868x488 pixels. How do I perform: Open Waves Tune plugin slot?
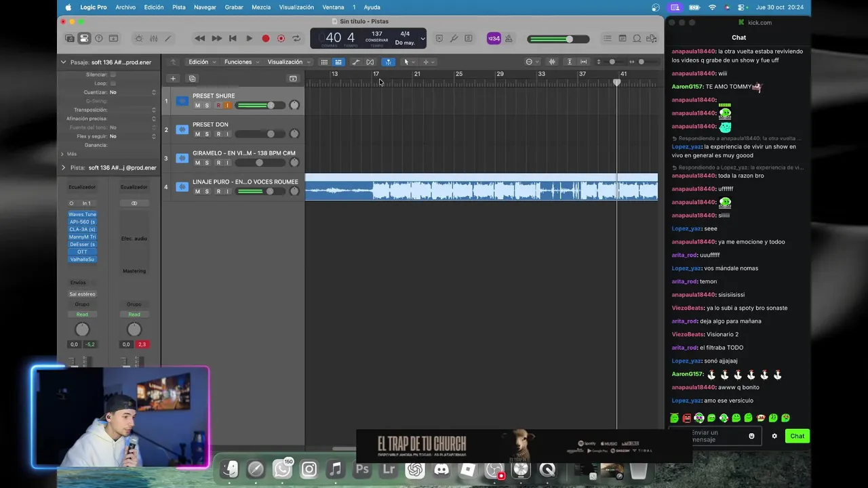[82, 214]
